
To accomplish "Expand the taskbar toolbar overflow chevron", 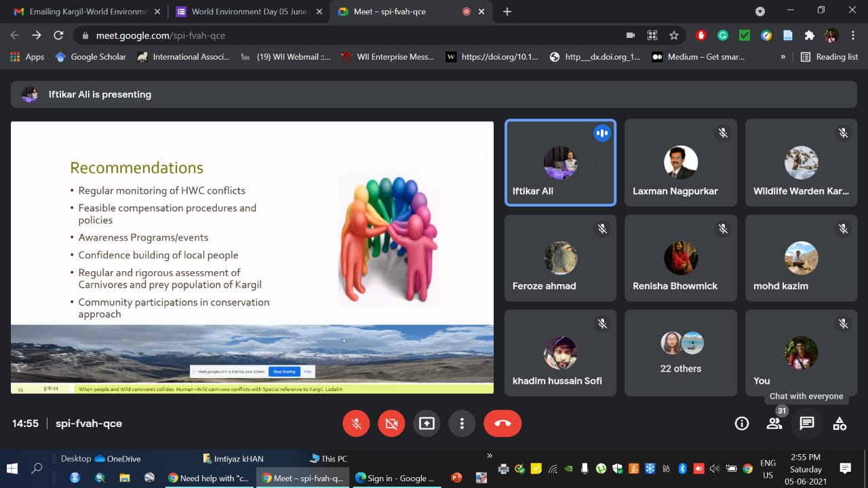I will pyautogui.click(x=490, y=455).
